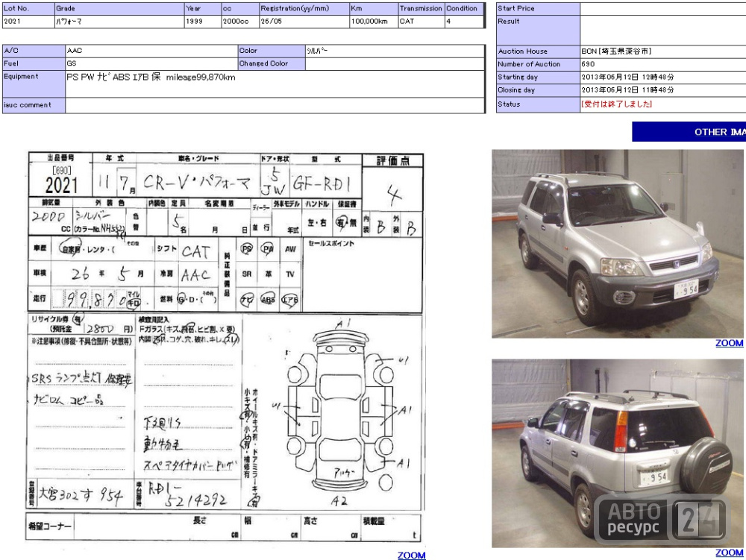Open ZOOM link under front car photo
This screenshot has width=746, height=560.
[x=730, y=343]
